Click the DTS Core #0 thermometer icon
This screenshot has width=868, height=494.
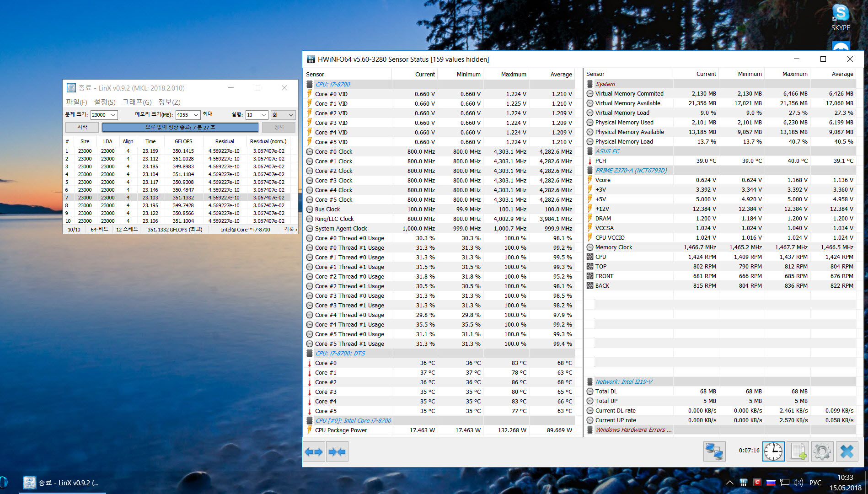point(310,363)
